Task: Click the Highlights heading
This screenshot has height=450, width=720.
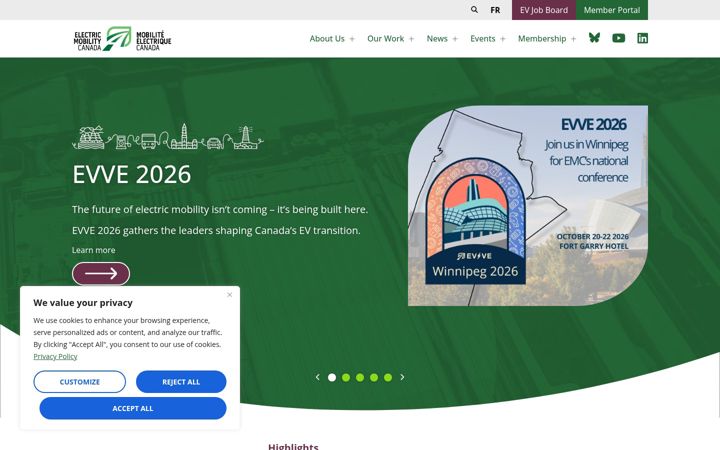Action: pos(293,446)
